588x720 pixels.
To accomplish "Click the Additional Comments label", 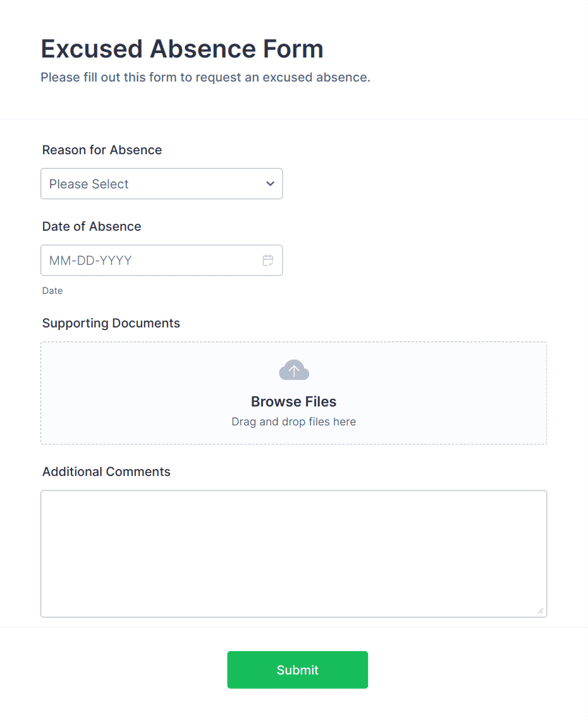I will (x=106, y=472).
